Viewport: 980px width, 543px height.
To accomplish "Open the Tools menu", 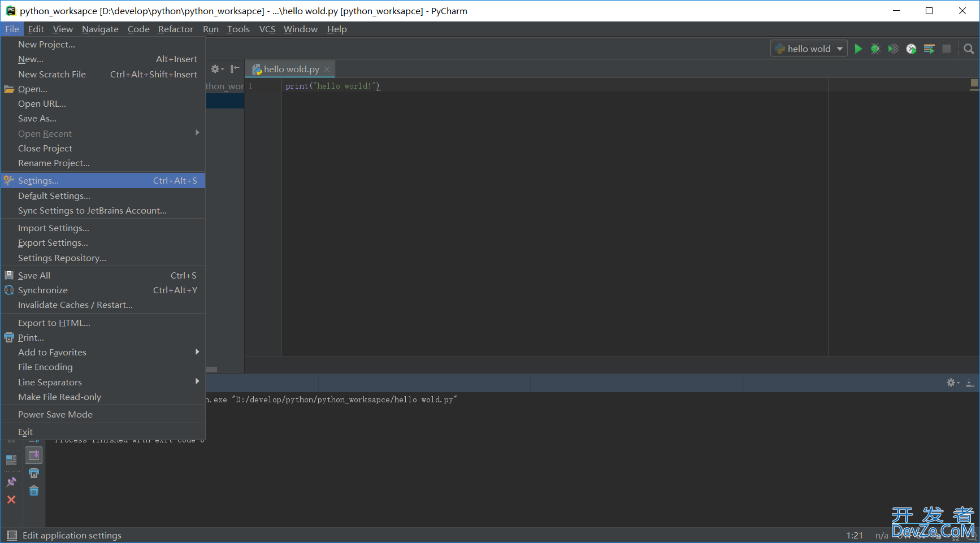I will coord(239,29).
